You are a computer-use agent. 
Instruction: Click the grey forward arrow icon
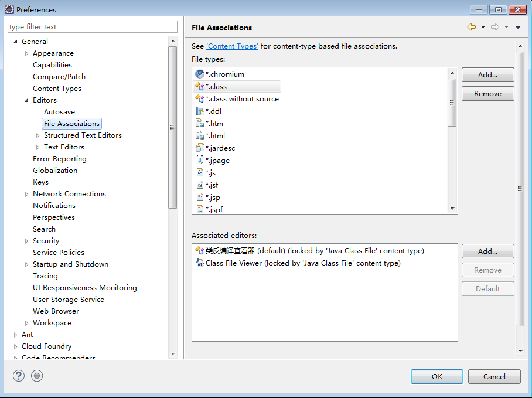click(495, 27)
